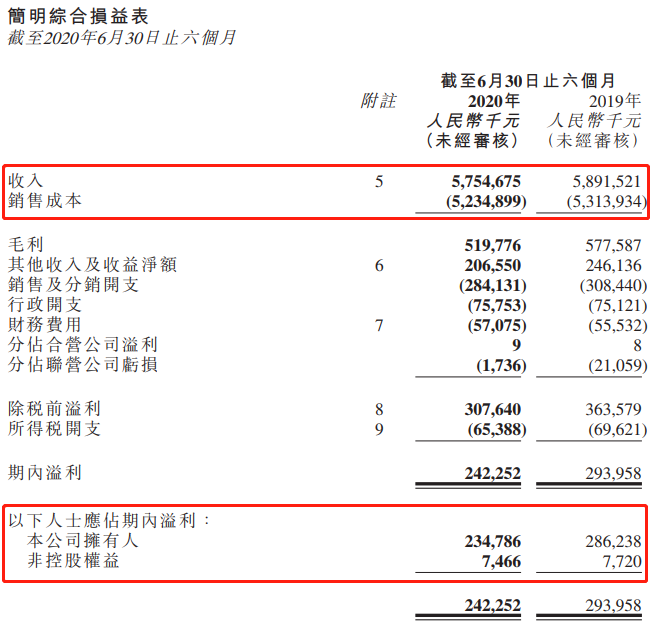Click the 銷售成本 row label
654x626 pixels.
pos(45,201)
